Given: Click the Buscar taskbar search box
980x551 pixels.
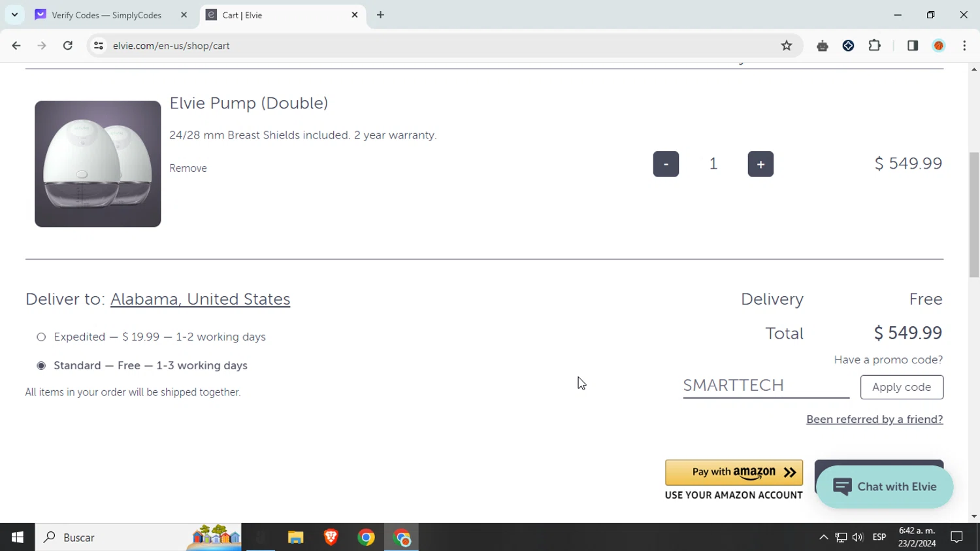Looking at the screenshot, I should [x=138, y=537].
